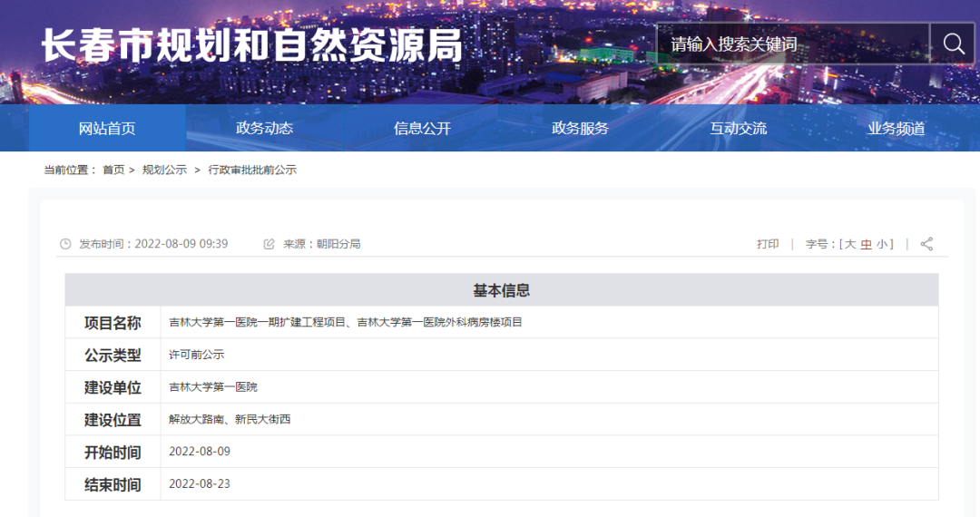The image size is (980, 517).
Task: Open the 互动交流 nav tab
Action: point(738,128)
